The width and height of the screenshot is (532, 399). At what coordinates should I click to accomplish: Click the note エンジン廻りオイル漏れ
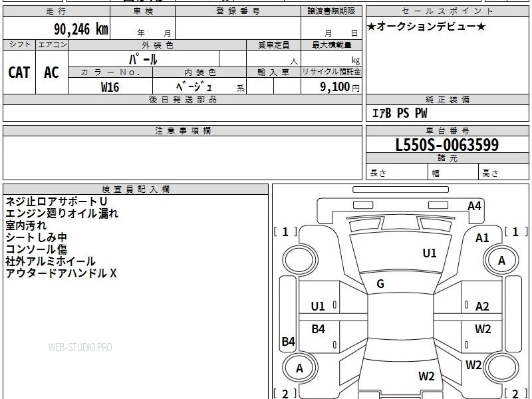coord(62,213)
